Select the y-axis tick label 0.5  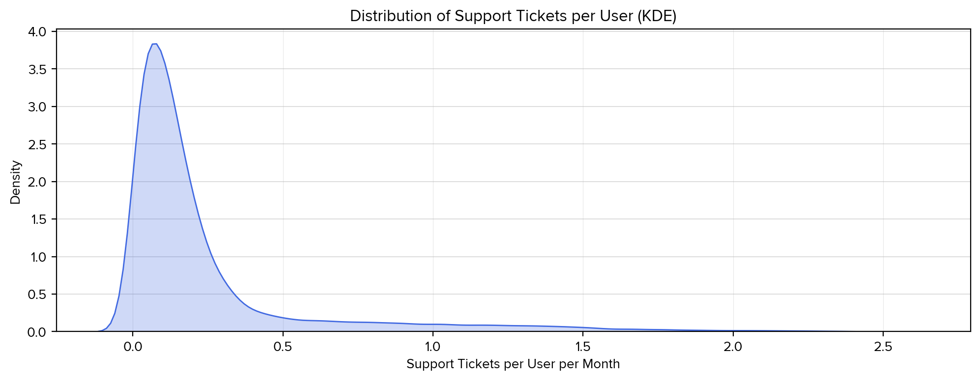coord(38,295)
